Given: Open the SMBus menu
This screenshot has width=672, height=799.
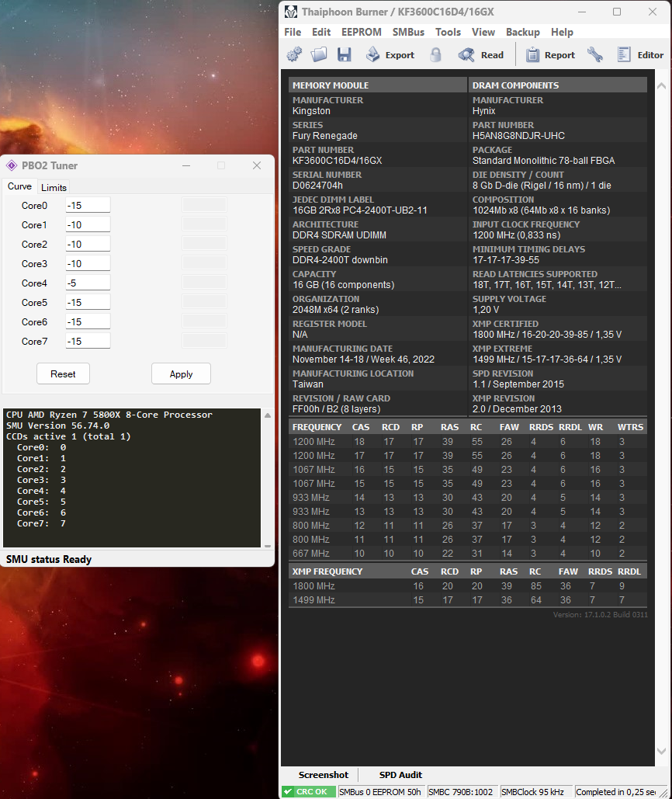Looking at the screenshot, I should (x=408, y=32).
